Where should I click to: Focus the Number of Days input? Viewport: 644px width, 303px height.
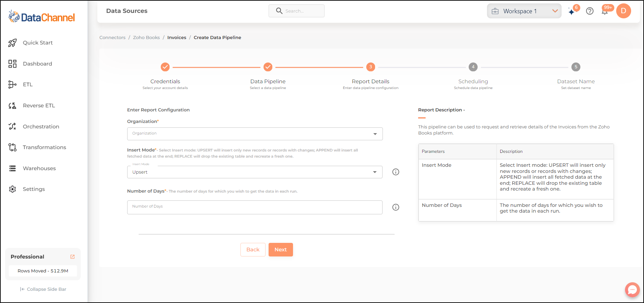255,207
